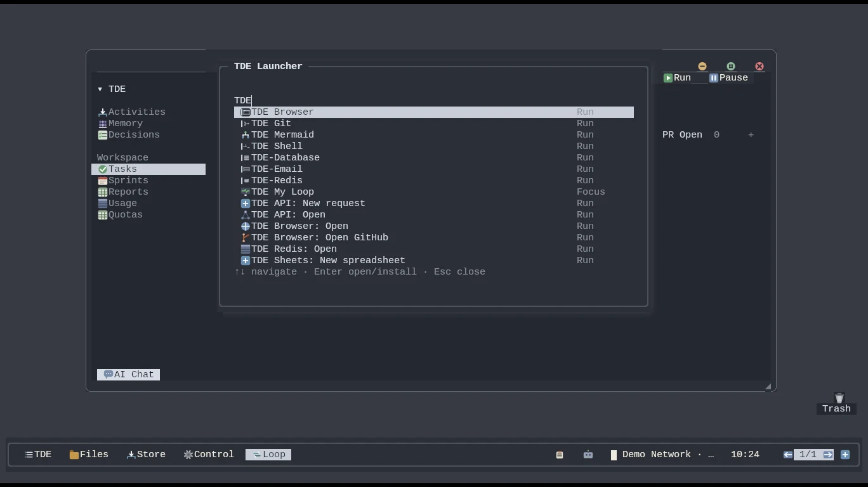Click Run for the TDE Git entry
Image resolution: width=868 pixels, height=487 pixels.
click(x=585, y=124)
